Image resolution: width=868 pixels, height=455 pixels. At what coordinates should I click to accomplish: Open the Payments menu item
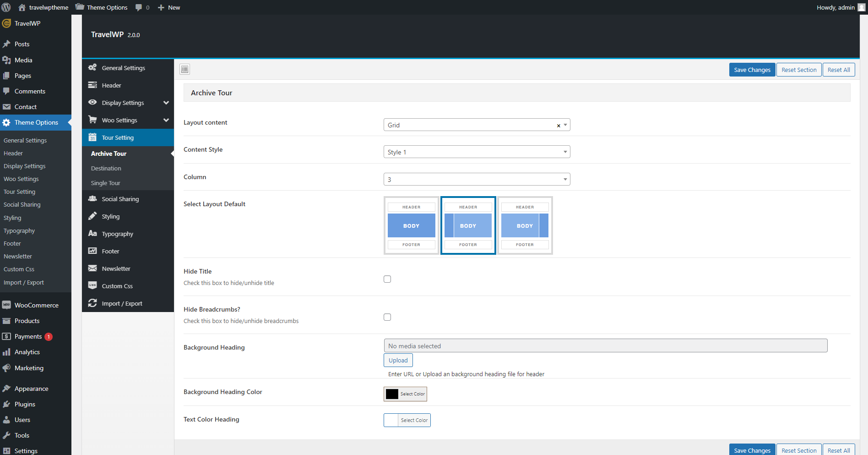pos(28,336)
